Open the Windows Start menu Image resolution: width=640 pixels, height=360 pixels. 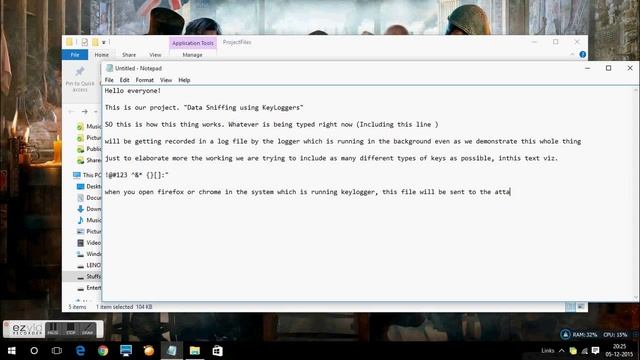11,351
